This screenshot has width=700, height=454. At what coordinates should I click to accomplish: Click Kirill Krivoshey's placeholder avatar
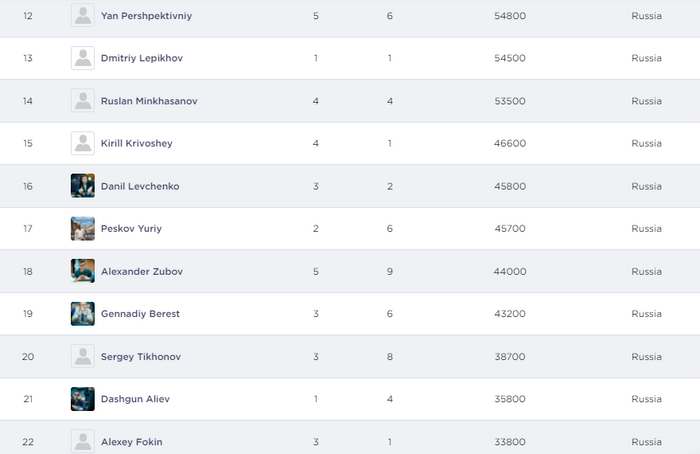[83, 143]
